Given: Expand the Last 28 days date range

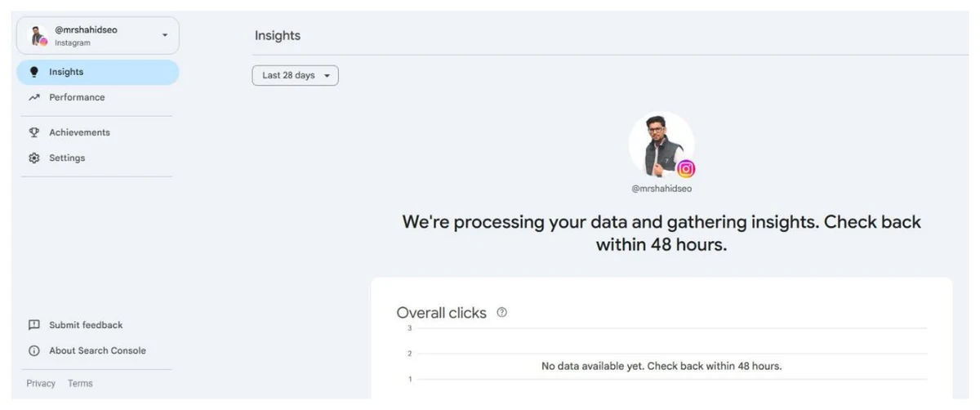Looking at the screenshot, I should point(295,75).
